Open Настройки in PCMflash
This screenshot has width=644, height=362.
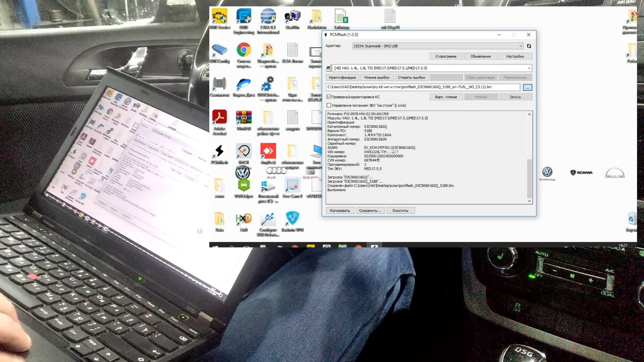pos(515,56)
